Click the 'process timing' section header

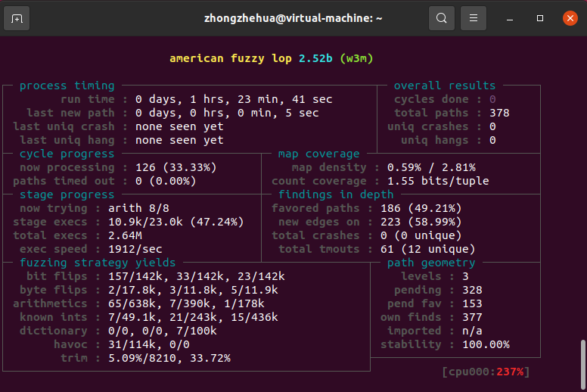67,86
